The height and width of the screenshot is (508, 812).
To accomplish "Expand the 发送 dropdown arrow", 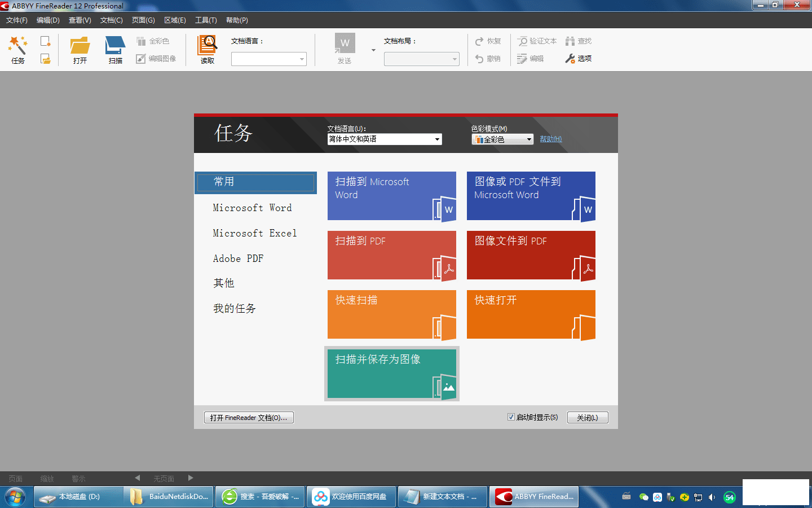I will pyautogui.click(x=373, y=50).
